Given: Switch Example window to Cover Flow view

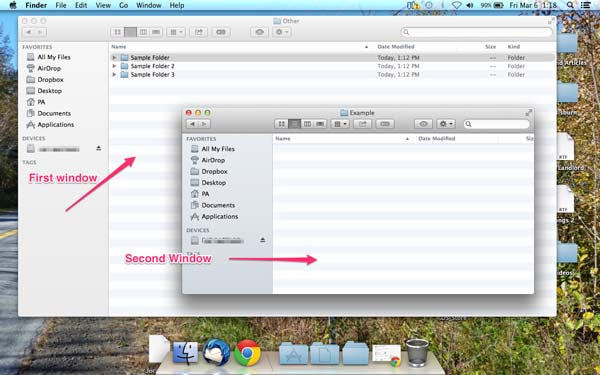Looking at the screenshot, I should pyautogui.click(x=320, y=124).
